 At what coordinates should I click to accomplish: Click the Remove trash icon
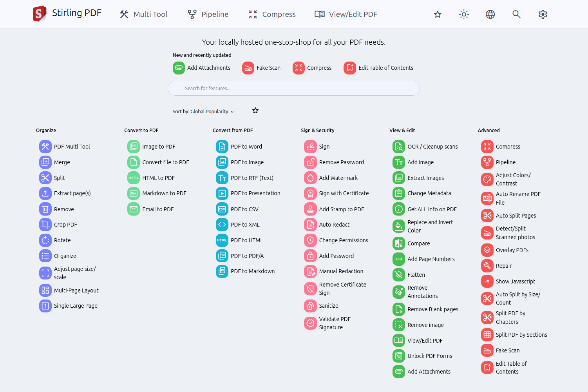45,209
